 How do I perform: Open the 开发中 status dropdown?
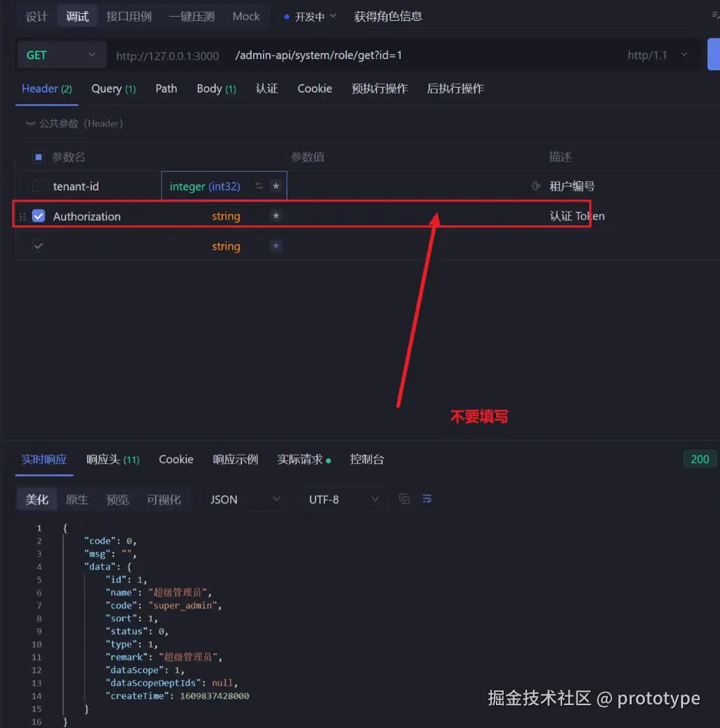coord(308,16)
